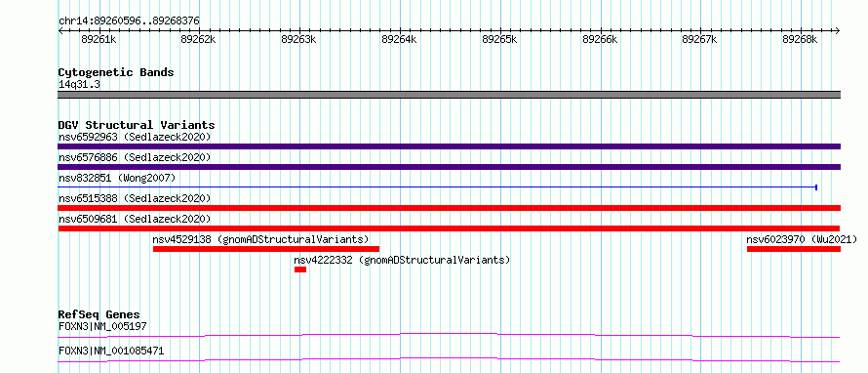
Task: Open nsv6509681 (Sedlazeck2020) label
Action: (x=135, y=219)
